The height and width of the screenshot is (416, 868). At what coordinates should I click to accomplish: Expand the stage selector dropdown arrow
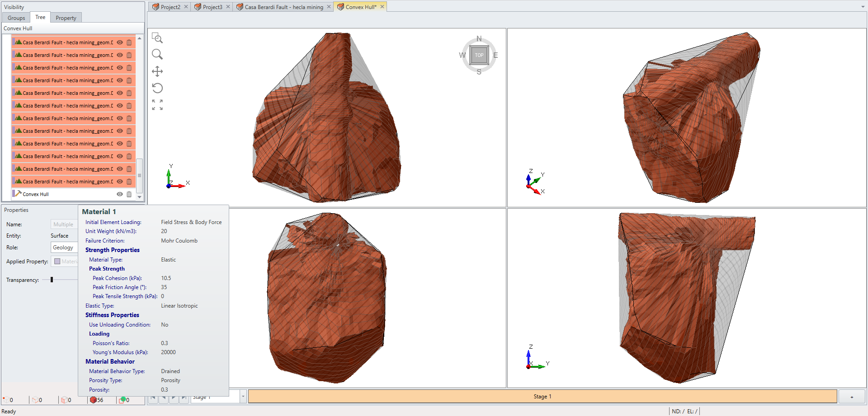[243, 397]
